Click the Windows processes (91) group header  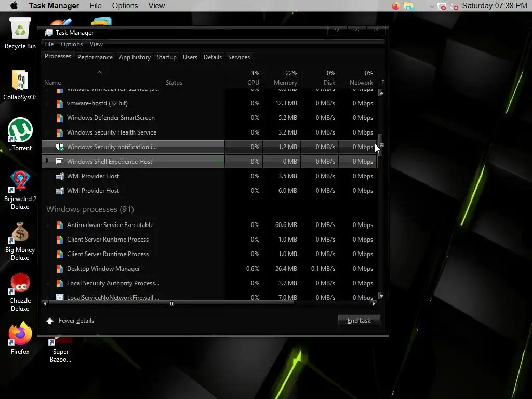point(90,209)
